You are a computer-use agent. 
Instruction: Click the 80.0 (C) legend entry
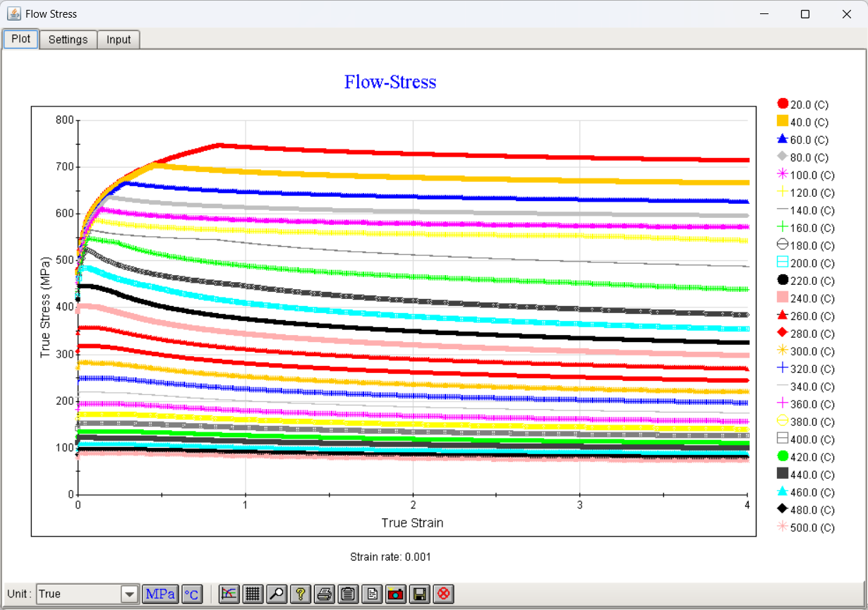(x=803, y=157)
